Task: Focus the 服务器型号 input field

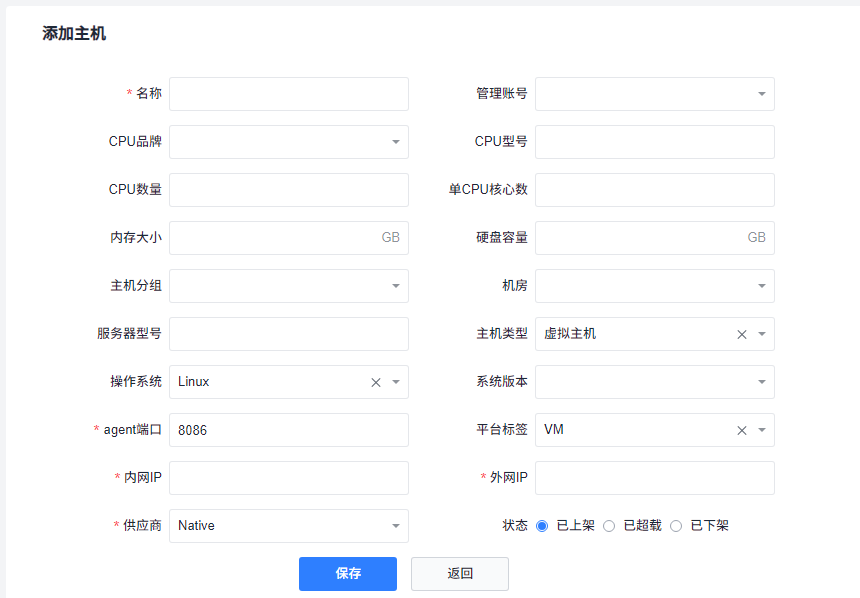Action: pyautogui.click(x=288, y=334)
